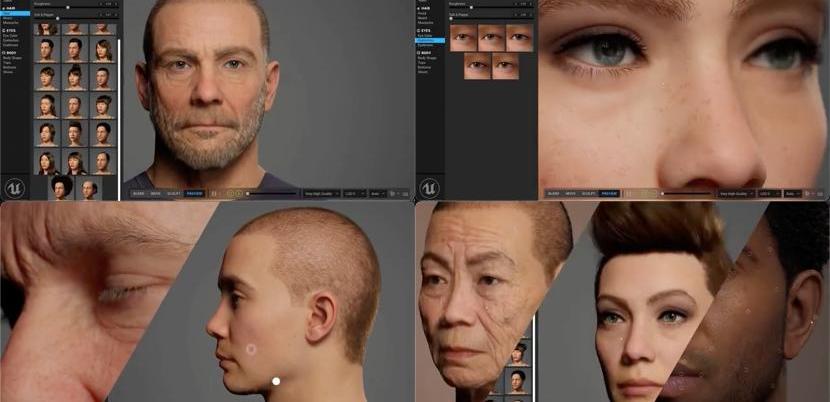This screenshot has height=402, width=830.
Task: Click BLEND mode button in right window
Action: (551, 192)
